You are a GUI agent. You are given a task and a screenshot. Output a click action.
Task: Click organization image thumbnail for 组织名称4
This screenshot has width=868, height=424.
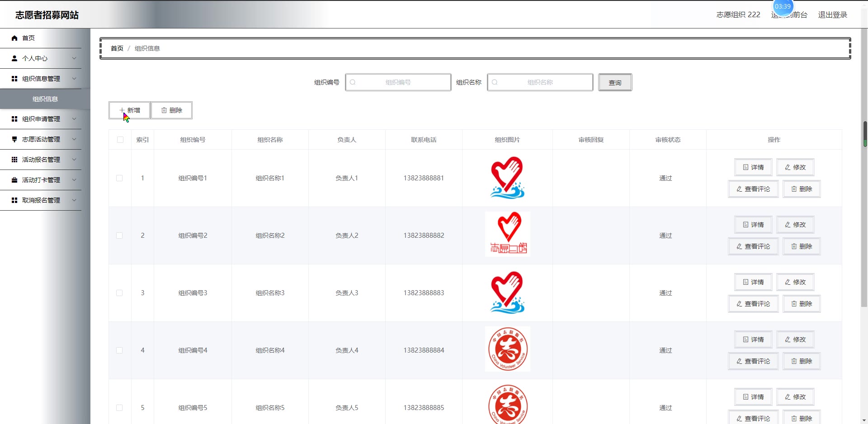pyautogui.click(x=507, y=349)
